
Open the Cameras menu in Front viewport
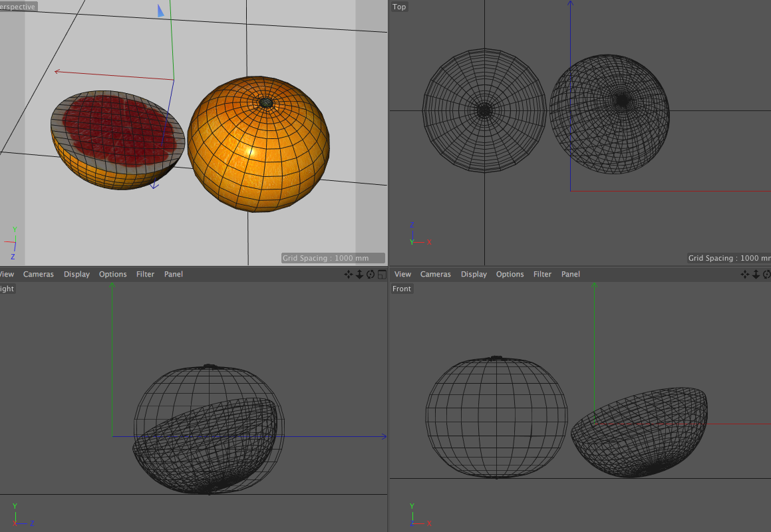[436, 274]
